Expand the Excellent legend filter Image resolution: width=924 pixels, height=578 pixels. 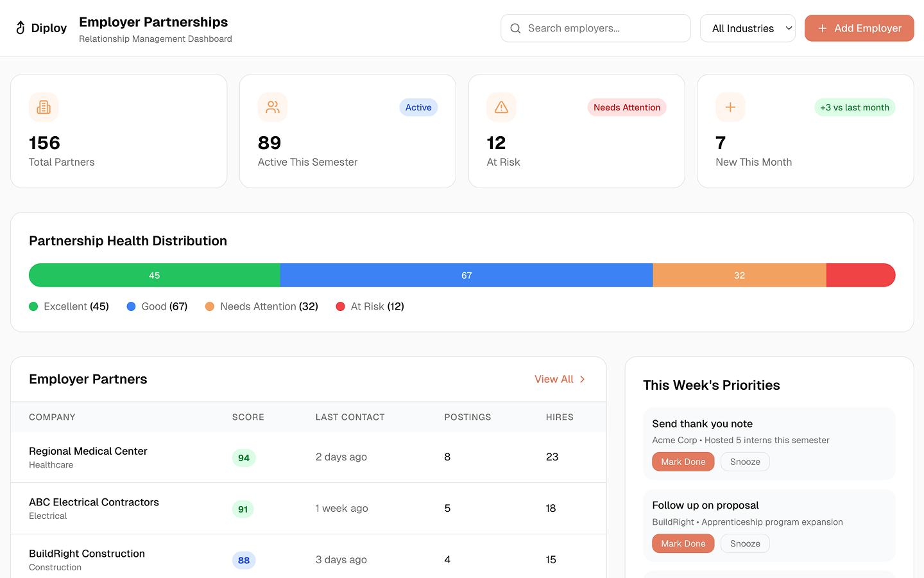(69, 306)
